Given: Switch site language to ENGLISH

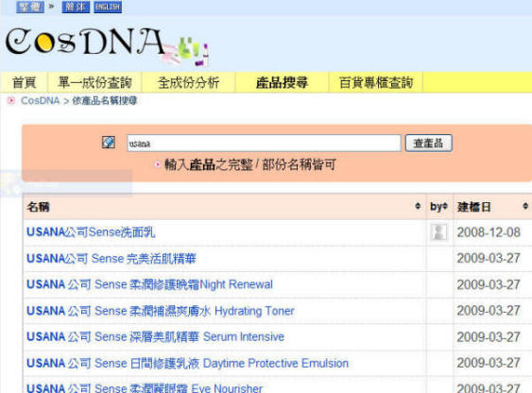Looking at the screenshot, I should coord(108,7).
